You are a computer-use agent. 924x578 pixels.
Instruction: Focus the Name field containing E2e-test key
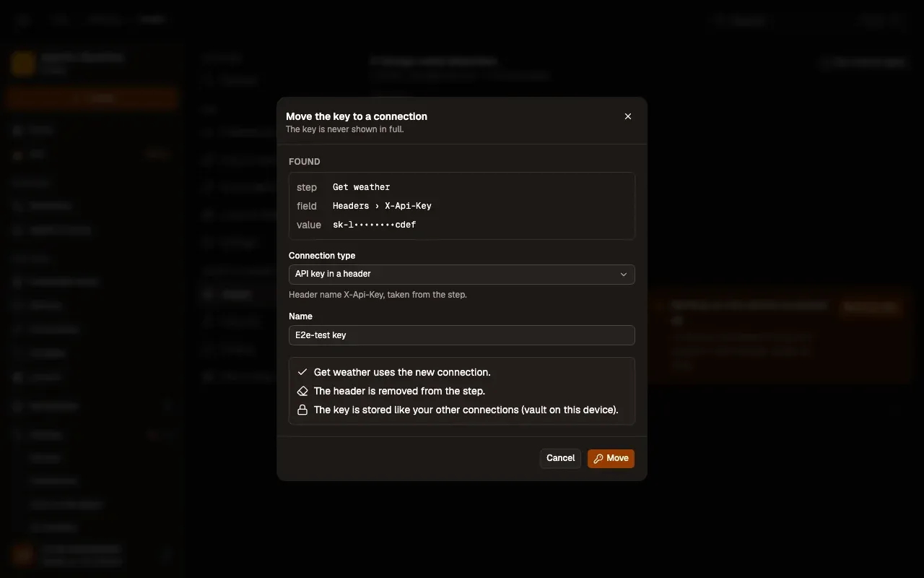coord(462,335)
